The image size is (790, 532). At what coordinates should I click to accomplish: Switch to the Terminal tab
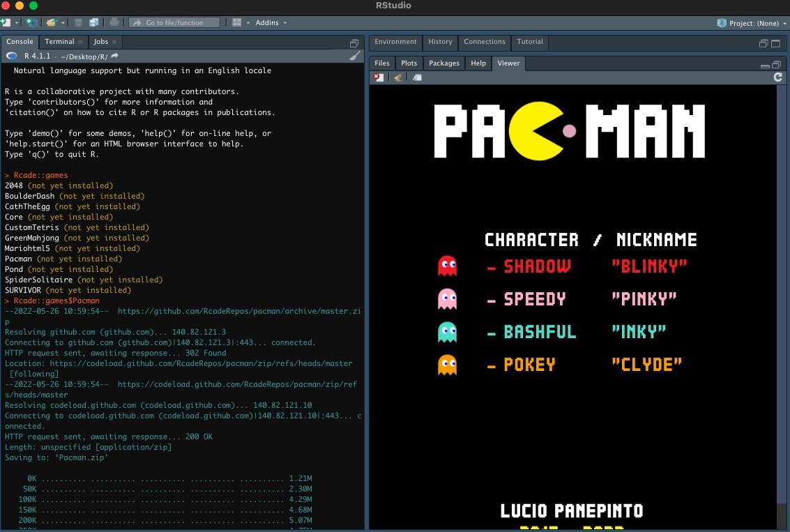pyautogui.click(x=59, y=42)
